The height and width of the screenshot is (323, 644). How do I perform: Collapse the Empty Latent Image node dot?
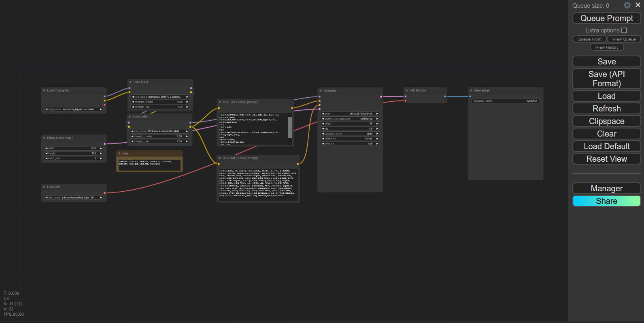(44, 138)
